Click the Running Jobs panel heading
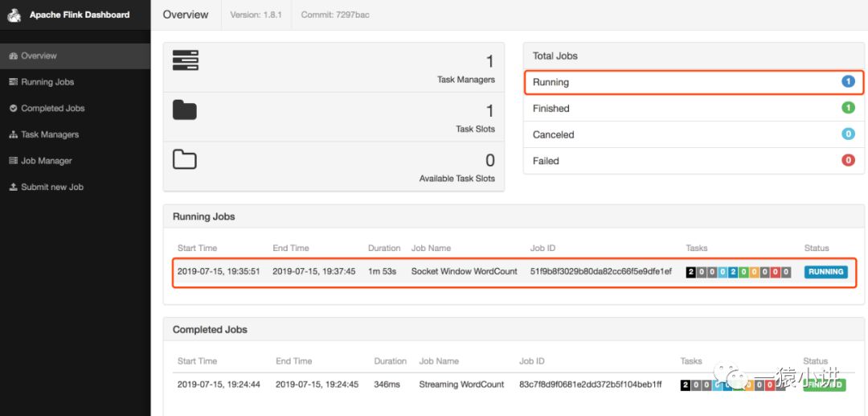 pyautogui.click(x=203, y=216)
